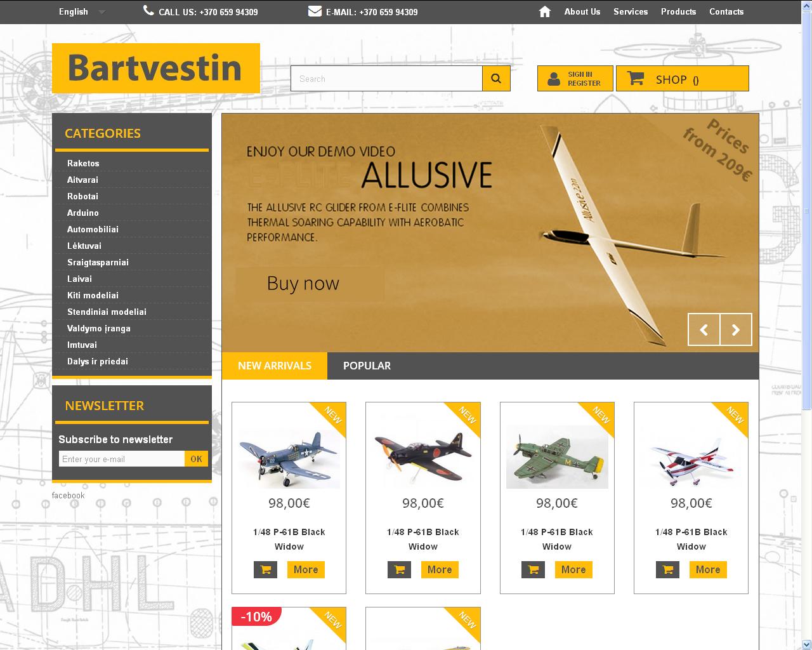812x650 pixels.
Task: Submit newsletter with OK button
Action: [x=196, y=459]
